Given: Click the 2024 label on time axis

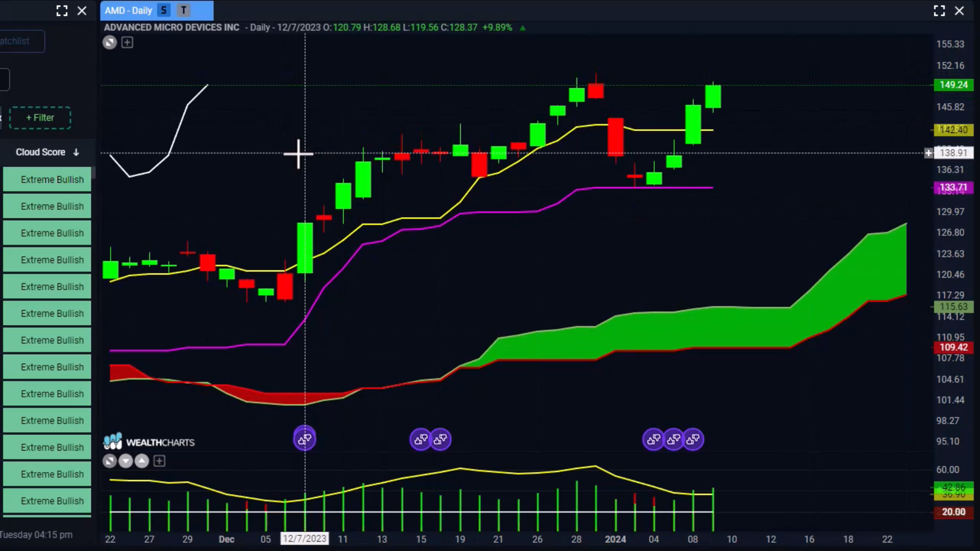Looking at the screenshot, I should pyautogui.click(x=615, y=539).
